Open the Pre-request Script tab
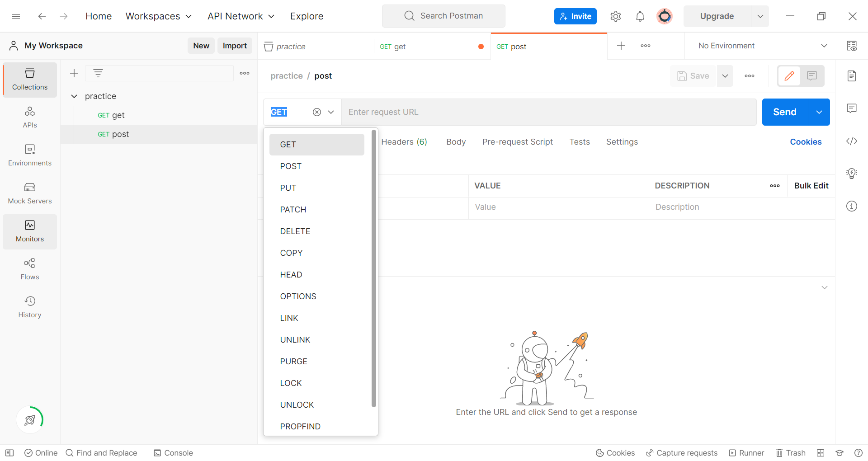 click(x=517, y=142)
